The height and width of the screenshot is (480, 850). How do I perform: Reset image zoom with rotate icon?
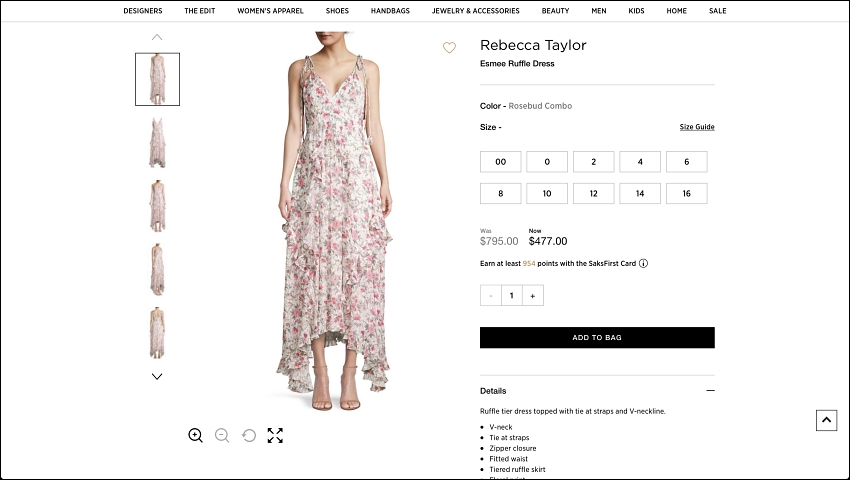pos(249,436)
